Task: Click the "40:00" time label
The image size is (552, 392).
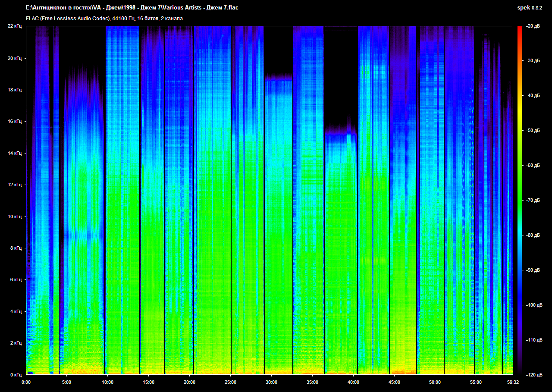Action: (x=353, y=382)
